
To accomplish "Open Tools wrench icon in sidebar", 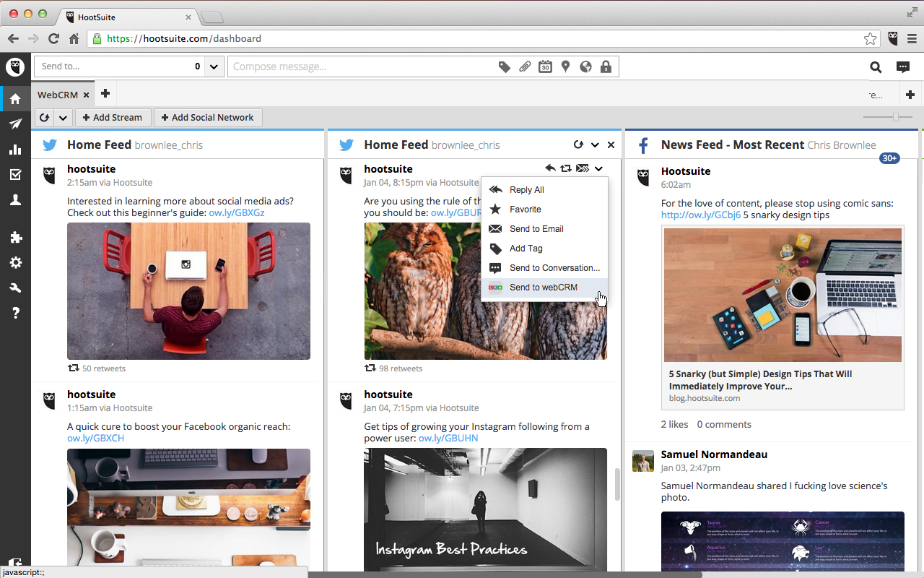I will point(15,288).
